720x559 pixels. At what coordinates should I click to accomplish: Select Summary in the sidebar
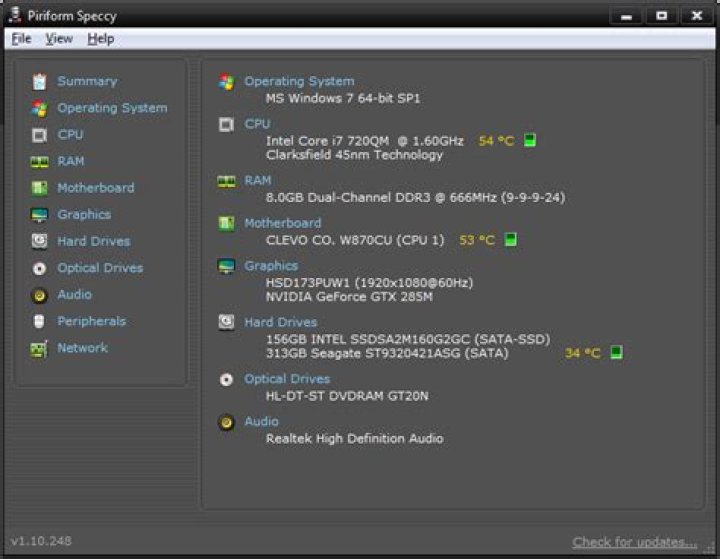(x=87, y=81)
